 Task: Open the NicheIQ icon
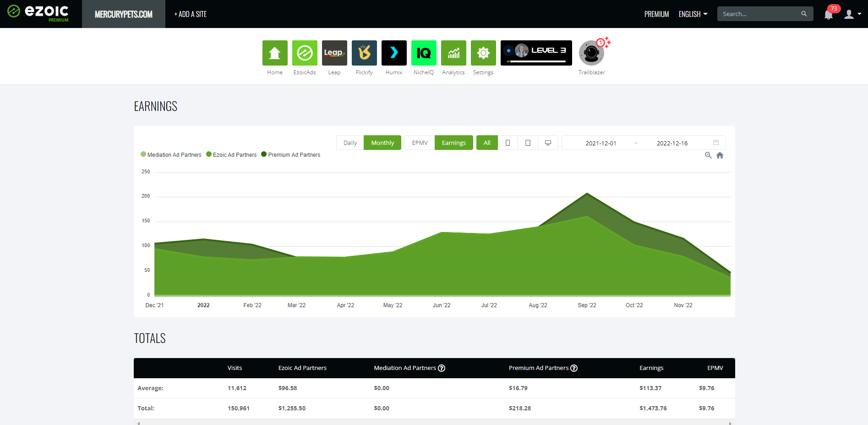[424, 53]
